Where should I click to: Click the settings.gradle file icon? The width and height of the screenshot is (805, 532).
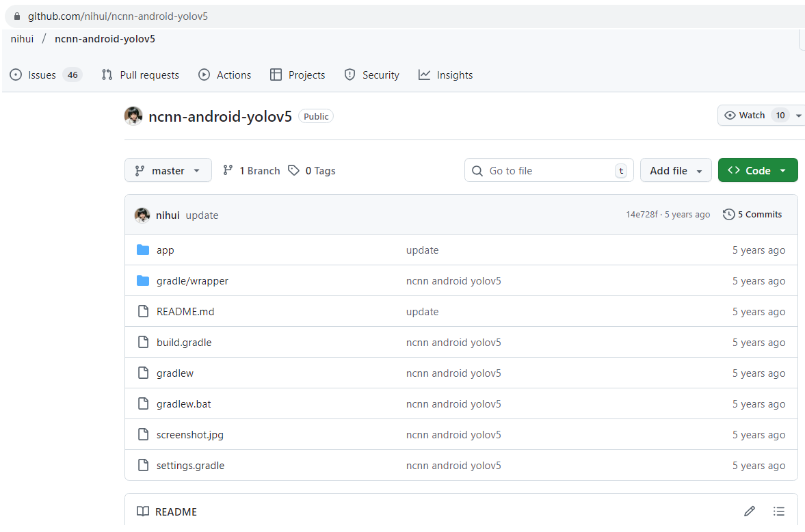tap(143, 465)
